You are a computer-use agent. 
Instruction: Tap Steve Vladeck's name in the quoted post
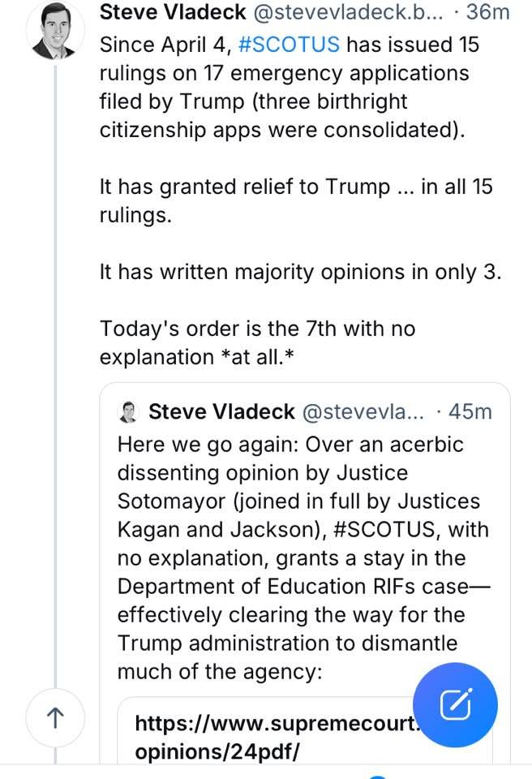coord(221,411)
